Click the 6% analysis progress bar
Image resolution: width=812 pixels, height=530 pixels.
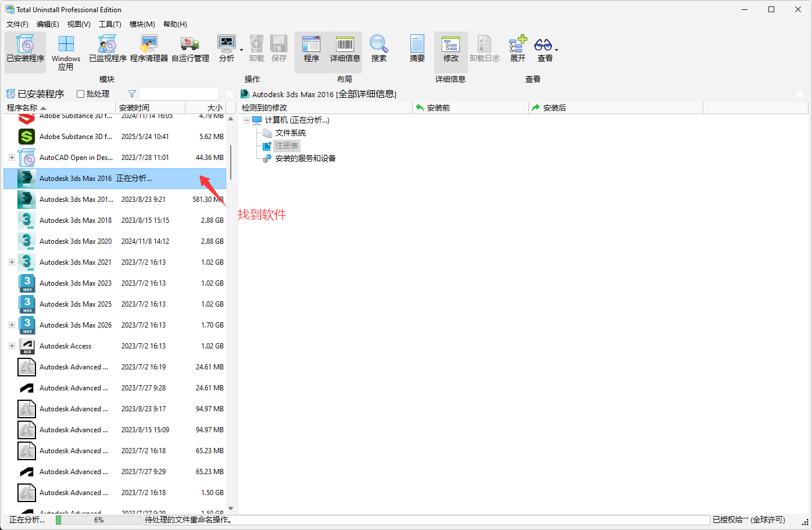coord(99,520)
